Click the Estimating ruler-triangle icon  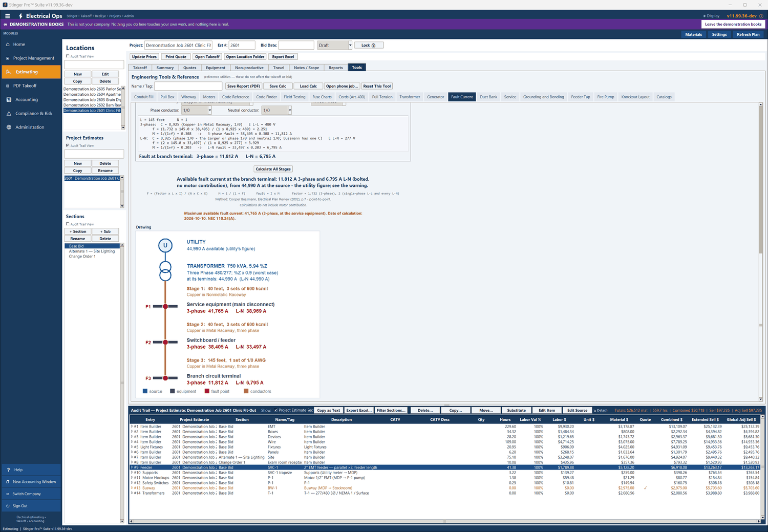pyautogui.click(x=9, y=72)
